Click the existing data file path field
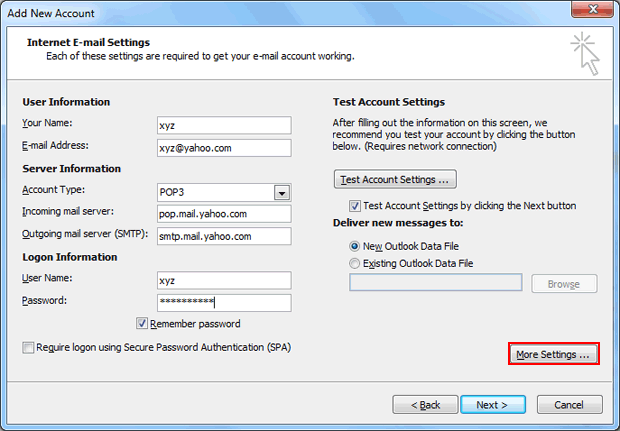This screenshot has height=431, width=620. [x=435, y=282]
